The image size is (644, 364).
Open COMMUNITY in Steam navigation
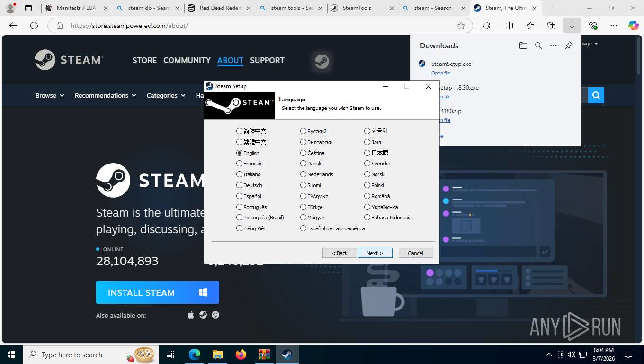coord(187,60)
